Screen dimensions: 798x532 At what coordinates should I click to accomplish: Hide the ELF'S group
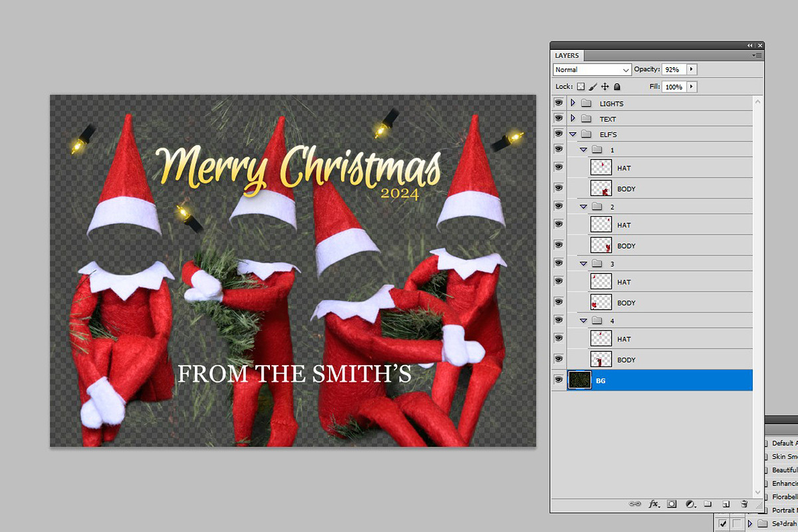point(559,134)
